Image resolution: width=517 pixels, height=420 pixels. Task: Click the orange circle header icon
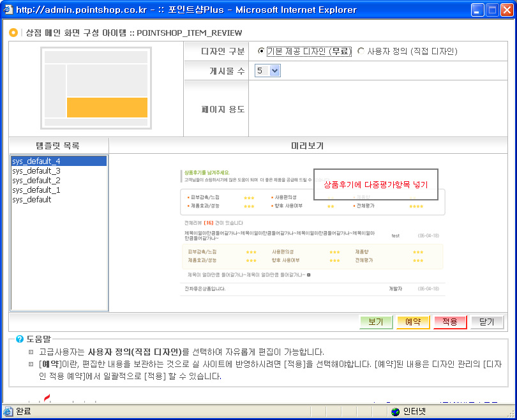(x=13, y=33)
